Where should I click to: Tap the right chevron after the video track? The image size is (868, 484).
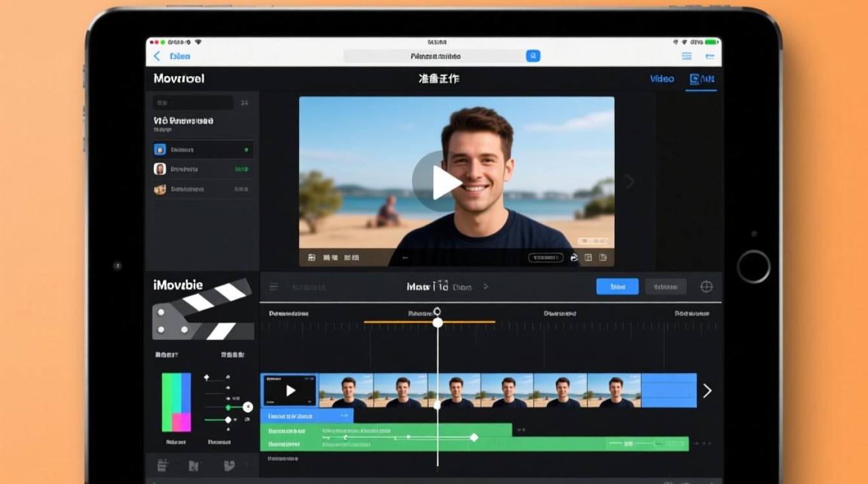pos(707,390)
